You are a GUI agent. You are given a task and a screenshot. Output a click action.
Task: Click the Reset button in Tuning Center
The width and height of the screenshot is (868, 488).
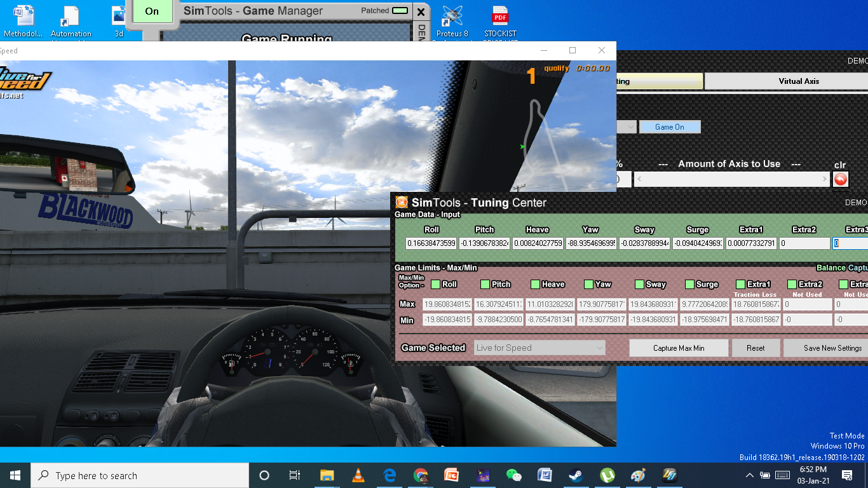[x=756, y=348]
